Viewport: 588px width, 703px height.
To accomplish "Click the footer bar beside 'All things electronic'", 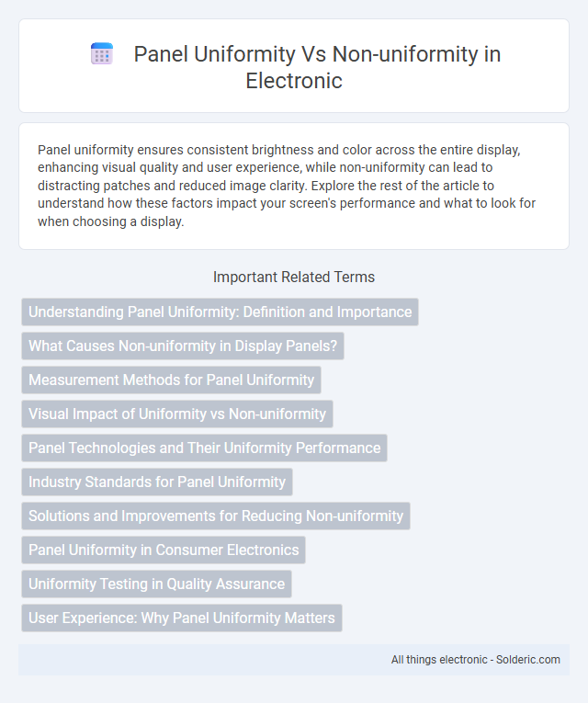I will pyautogui.click(x=202, y=660).
